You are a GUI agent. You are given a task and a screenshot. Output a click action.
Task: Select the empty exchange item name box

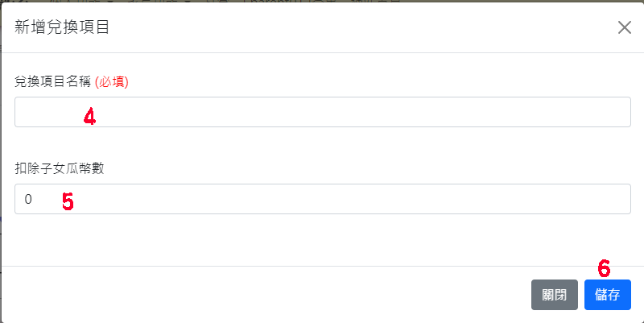tap(323, 112)
